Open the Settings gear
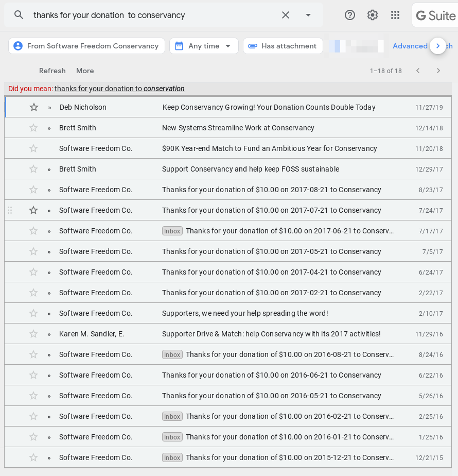458x476 pixels. [373, 15]
